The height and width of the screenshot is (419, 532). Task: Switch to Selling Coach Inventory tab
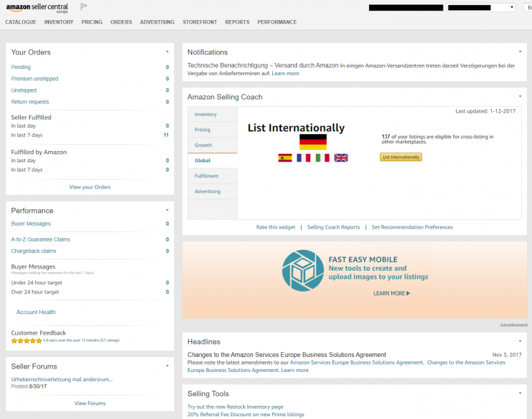pos(212,115)
